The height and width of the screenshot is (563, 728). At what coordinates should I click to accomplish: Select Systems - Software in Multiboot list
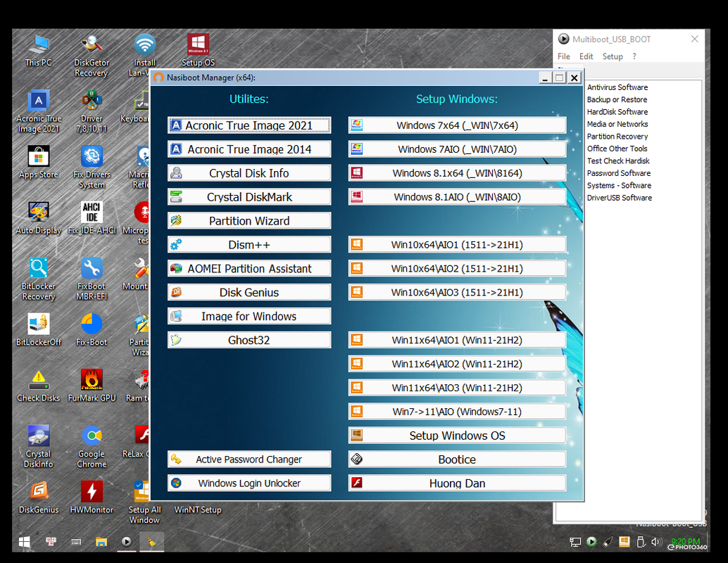(x=619, y=185)
